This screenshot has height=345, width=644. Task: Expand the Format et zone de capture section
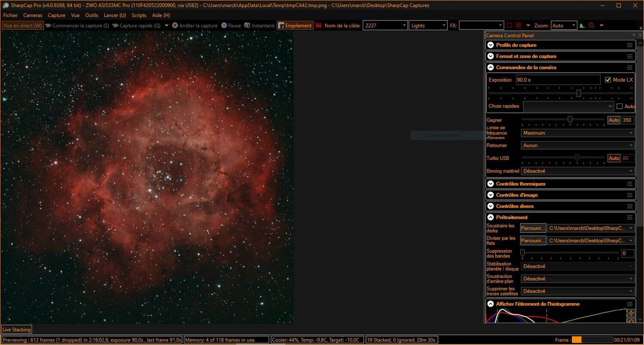pos(491,56)
